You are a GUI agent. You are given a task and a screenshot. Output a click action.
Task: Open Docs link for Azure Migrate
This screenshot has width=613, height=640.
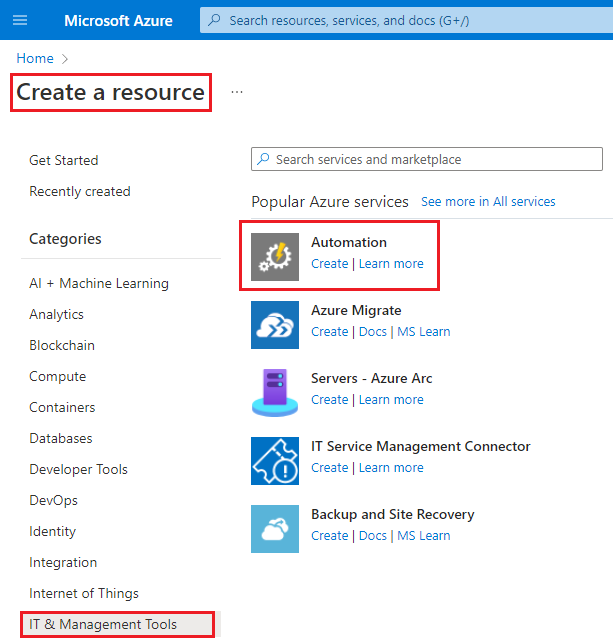[x=372, y=332]
